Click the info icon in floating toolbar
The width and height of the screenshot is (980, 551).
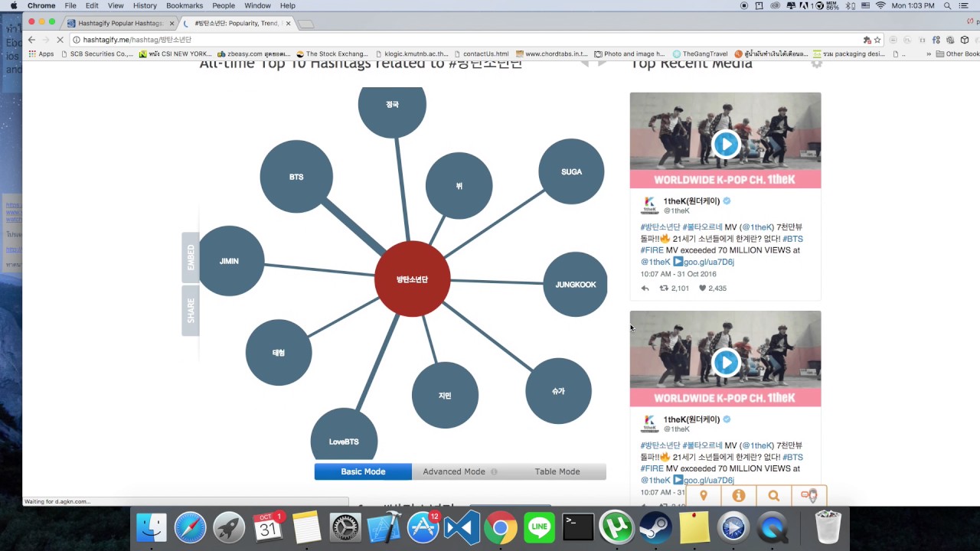tap(738, 495)
